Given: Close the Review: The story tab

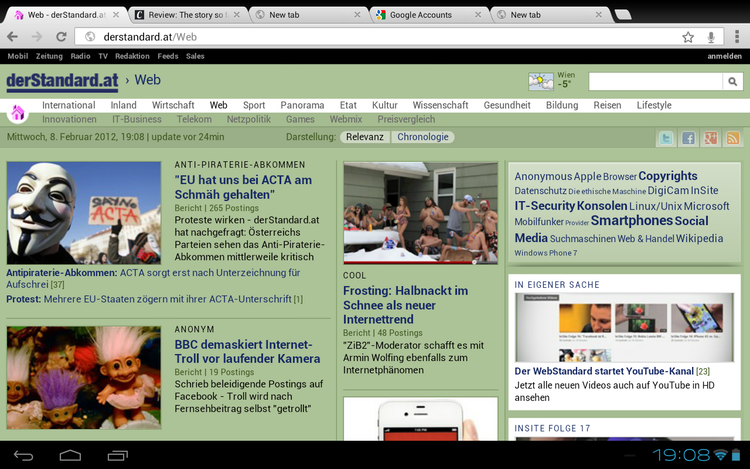Looking at the screenshot, I should 234,15.
